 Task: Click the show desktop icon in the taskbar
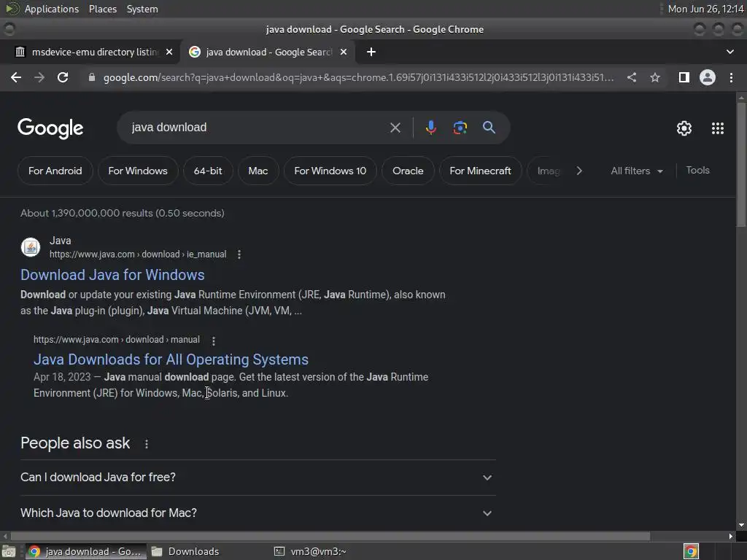[9, 551]
